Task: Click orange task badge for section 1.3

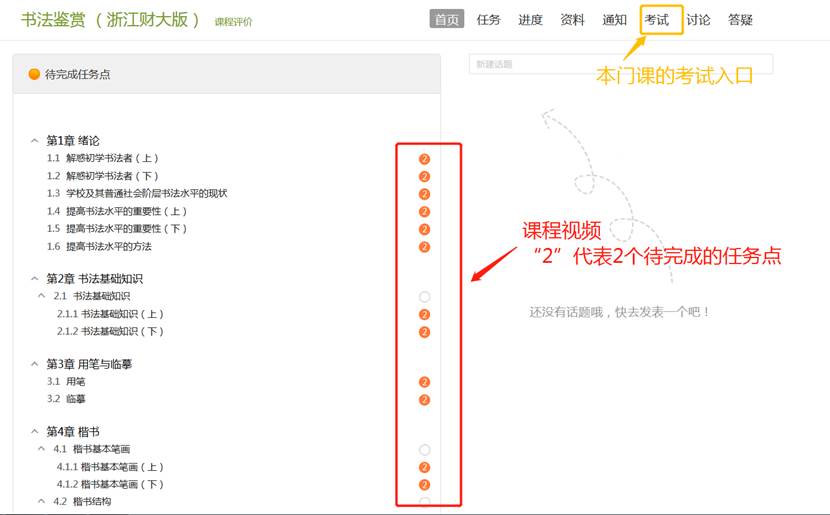Action: click(424, 194)
